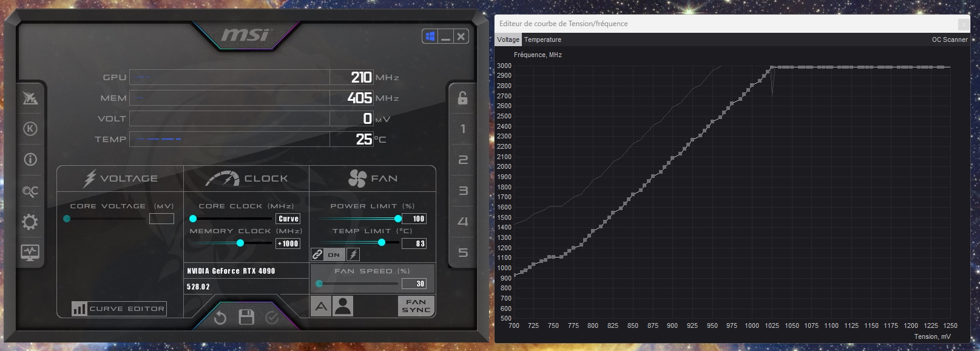Click the Fan Speed value field
Screen dimensions: 980x351
coord(414,284)
